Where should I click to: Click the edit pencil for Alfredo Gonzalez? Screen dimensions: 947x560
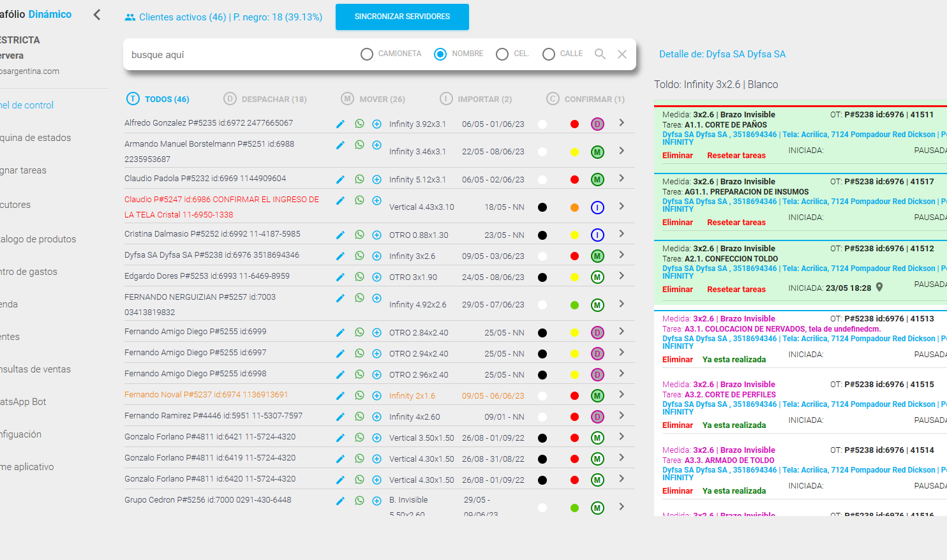pyautogui.click(x=340, y=124)
